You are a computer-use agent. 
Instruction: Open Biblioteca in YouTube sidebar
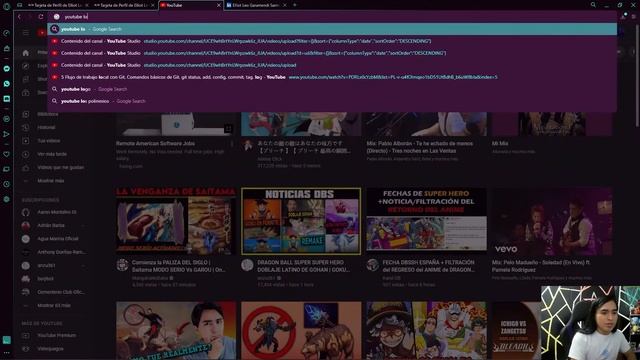tap(48, 114)
